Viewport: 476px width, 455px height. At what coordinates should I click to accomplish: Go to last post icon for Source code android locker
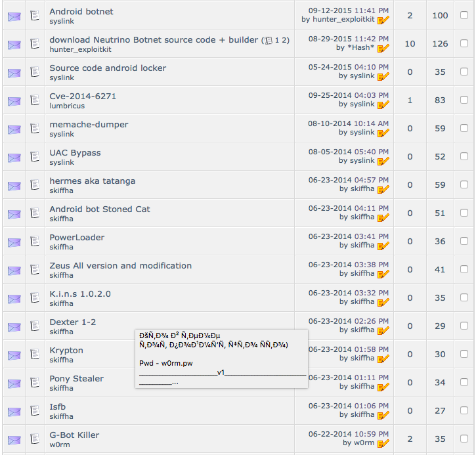383,77
